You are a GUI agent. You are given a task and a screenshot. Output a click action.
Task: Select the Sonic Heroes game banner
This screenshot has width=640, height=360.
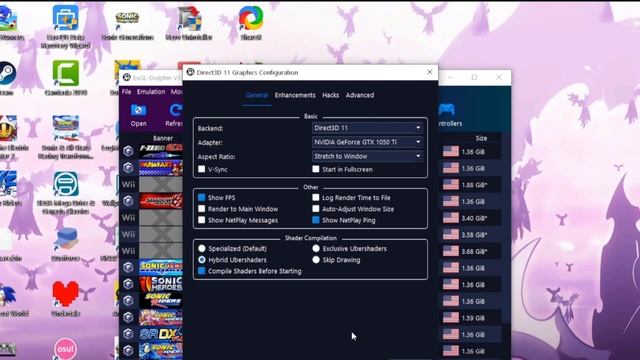tap(161, 284)
